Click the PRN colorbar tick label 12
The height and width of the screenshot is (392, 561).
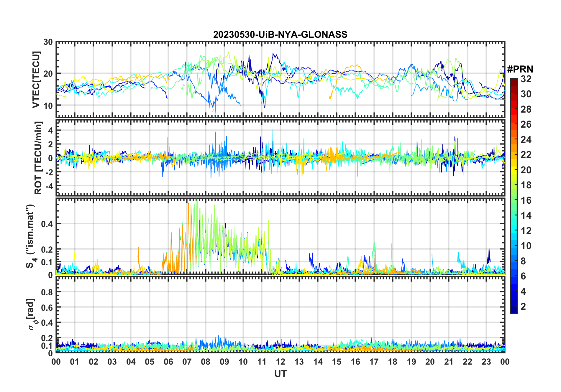(526, 231)
